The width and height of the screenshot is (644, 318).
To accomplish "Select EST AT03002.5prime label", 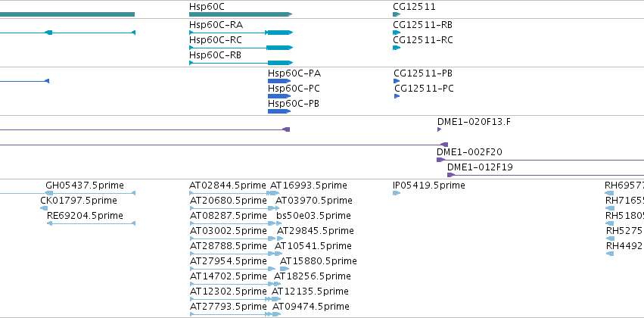I will pyautogui.click(x=229, y=232).
